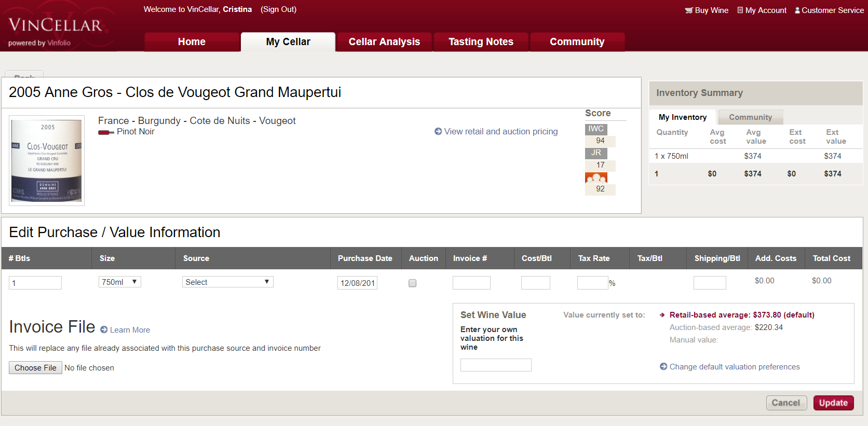
Task: Click the JR score 17
Action: [600, 165]
